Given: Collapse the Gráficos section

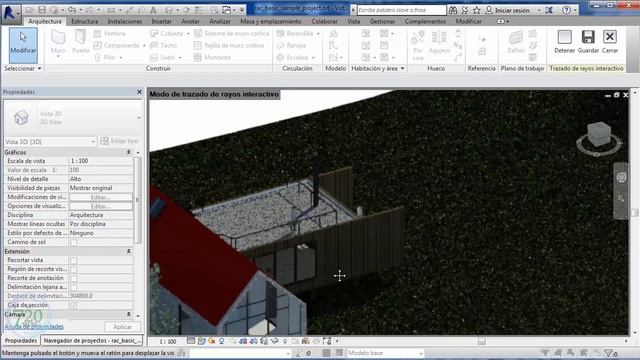Looking at the screenshot, I should click(x=129, y=152).
